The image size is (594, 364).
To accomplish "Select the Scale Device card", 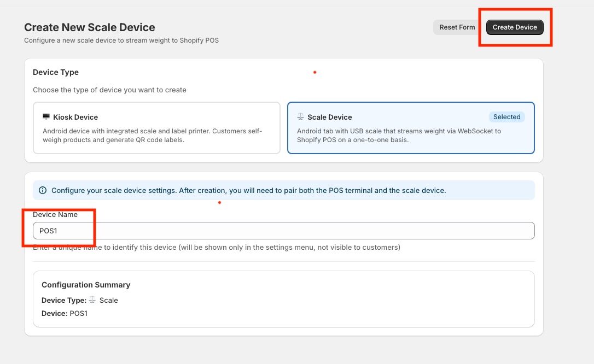I will pyautogui.click(x=411, y=128).
